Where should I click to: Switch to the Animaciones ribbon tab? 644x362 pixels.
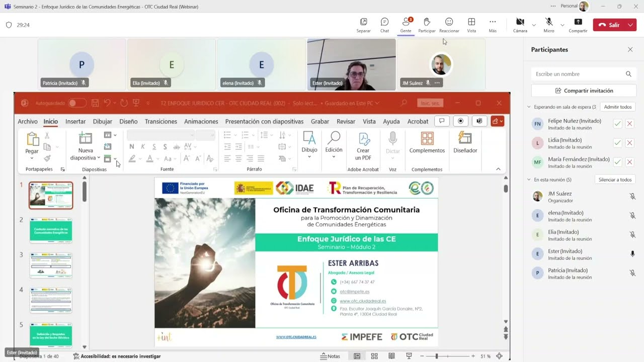(x=201, y=121)
